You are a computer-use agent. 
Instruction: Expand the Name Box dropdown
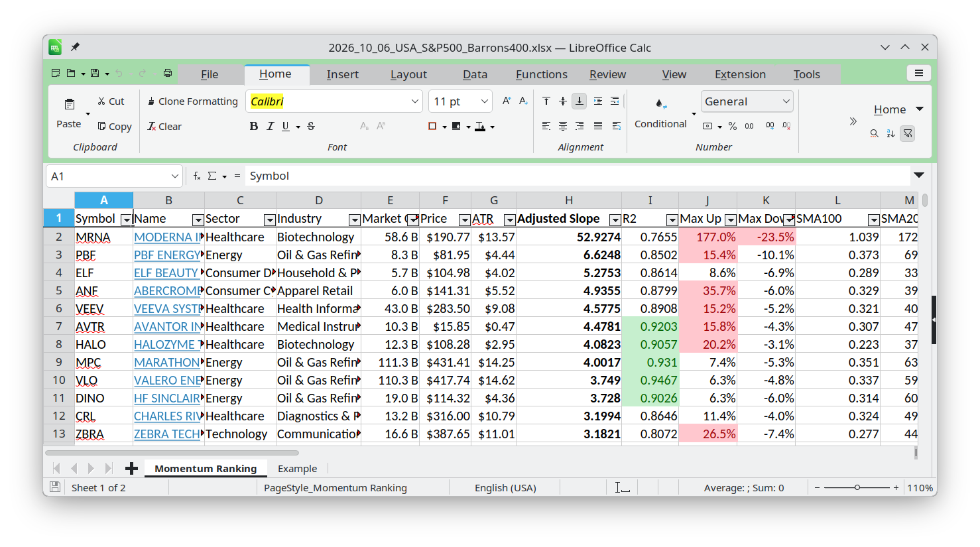[175, 176]
